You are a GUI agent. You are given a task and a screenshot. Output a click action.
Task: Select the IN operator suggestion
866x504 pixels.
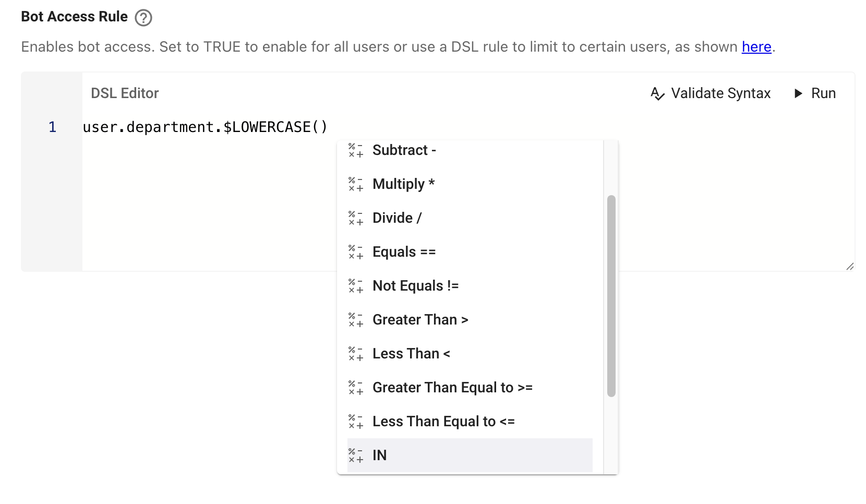tap(380, 455)
